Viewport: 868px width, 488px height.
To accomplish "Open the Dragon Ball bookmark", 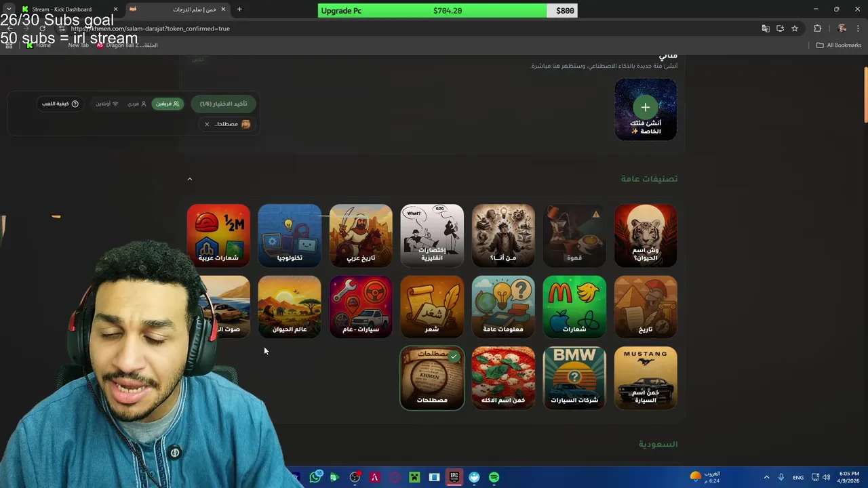I will (x=127, y=45).
